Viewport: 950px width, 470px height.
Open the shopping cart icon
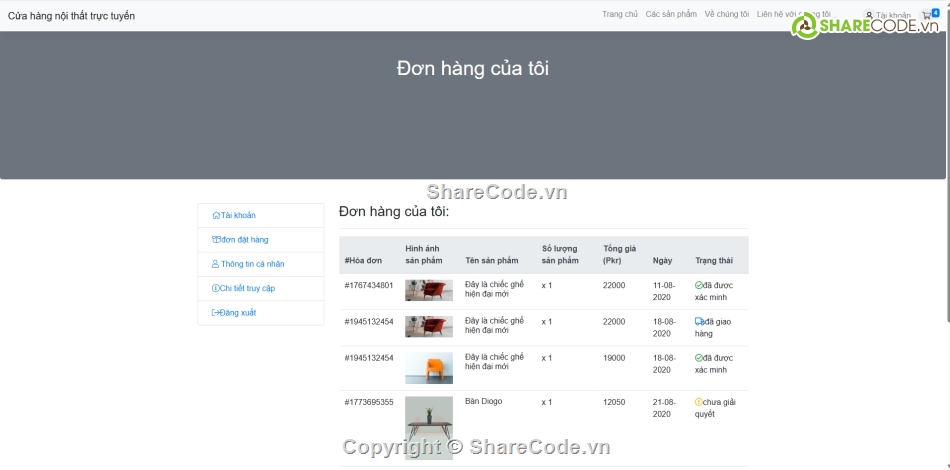[927, 15]
